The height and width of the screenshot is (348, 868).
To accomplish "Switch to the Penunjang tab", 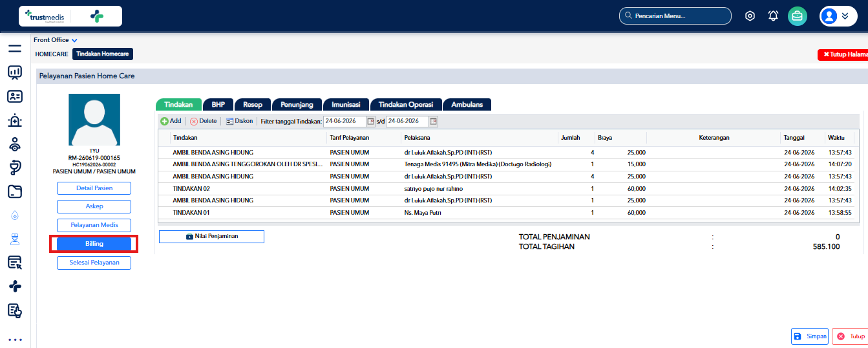I will pos(297,104).
